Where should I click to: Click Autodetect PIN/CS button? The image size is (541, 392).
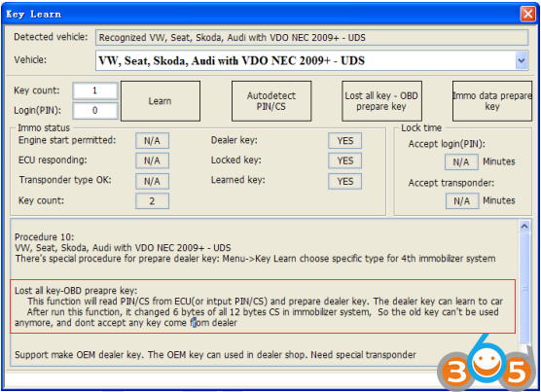pos(271,101)
